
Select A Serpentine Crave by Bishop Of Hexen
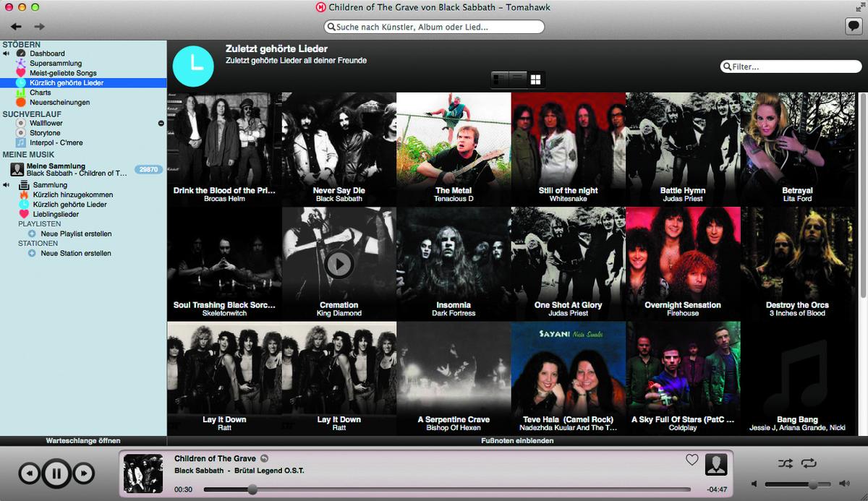[x=454, y=378]
